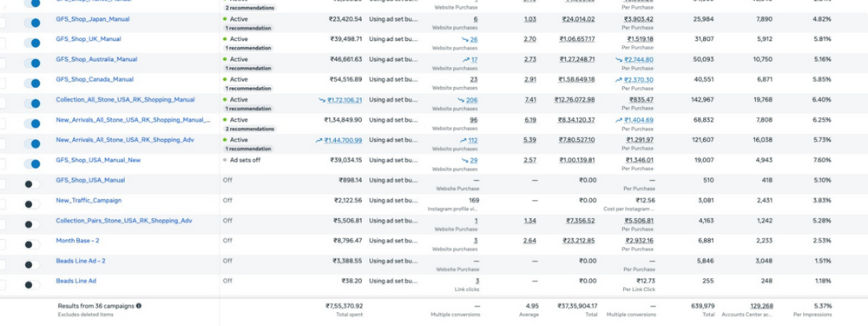This screenshot has width=868, height=326.
Task: Switch on Month Base – 2 campaign
Action: pos(32,244)
